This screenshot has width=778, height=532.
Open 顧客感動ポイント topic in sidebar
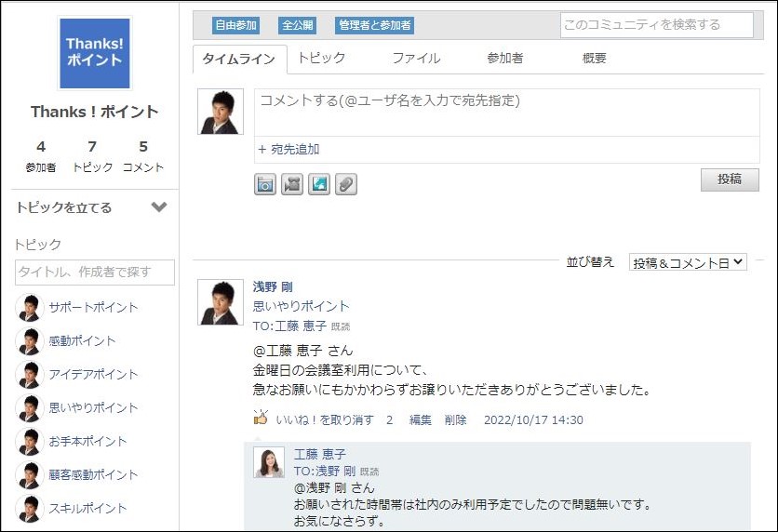tap(93, 475)
